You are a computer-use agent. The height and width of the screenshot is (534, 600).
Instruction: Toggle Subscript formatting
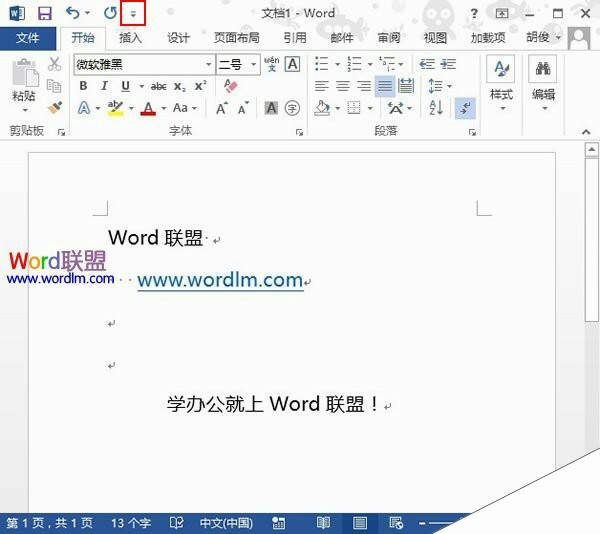tap(179, 86)
